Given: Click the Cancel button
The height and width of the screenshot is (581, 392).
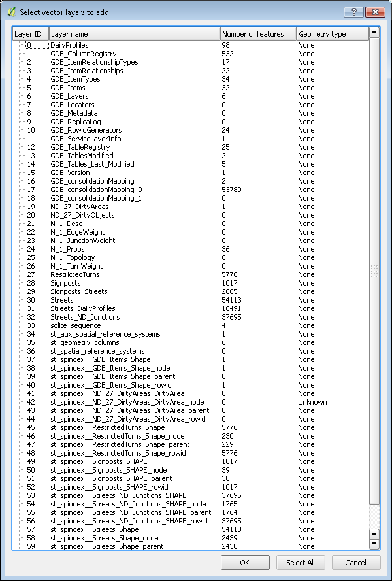Looking at the screenshot, I should tap(355, 563).
